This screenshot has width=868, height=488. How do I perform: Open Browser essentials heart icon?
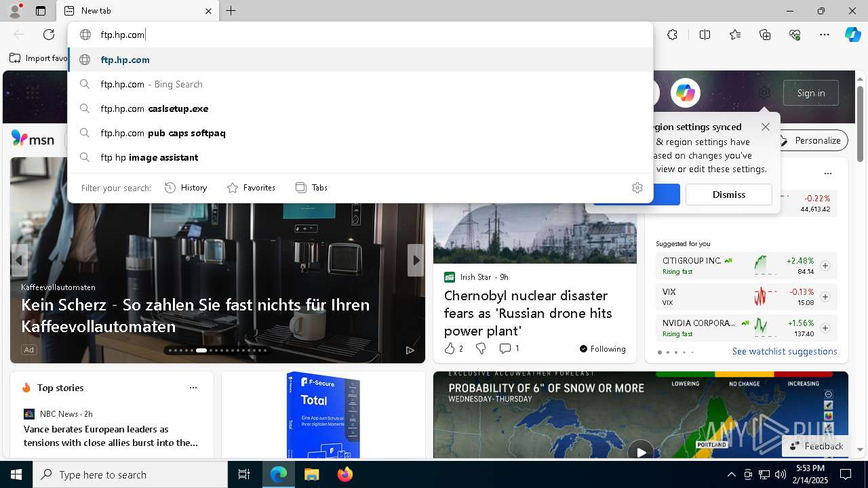[x=795, y=35]
